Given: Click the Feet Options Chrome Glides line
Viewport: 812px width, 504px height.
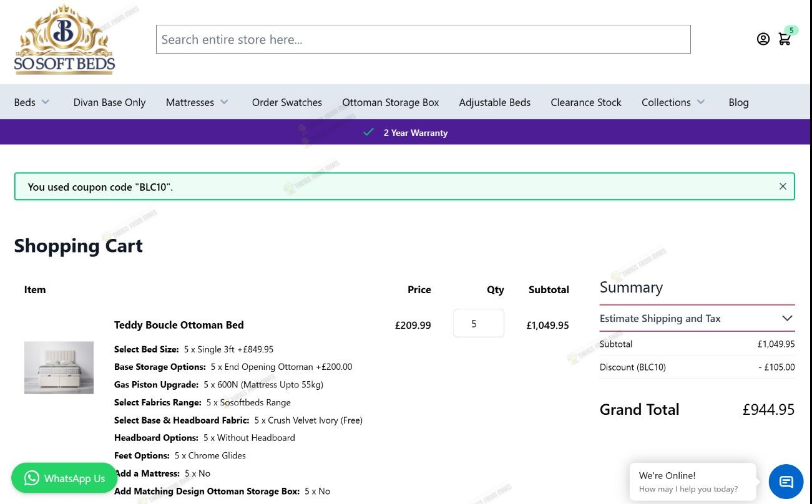Looking at the screenshot, I should pos(180,455).
